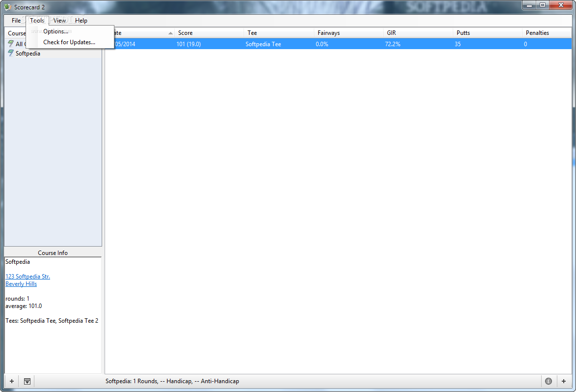Click the 72.2% GIR value
This screenshot has width=576, height=392.
pos(393,44)
